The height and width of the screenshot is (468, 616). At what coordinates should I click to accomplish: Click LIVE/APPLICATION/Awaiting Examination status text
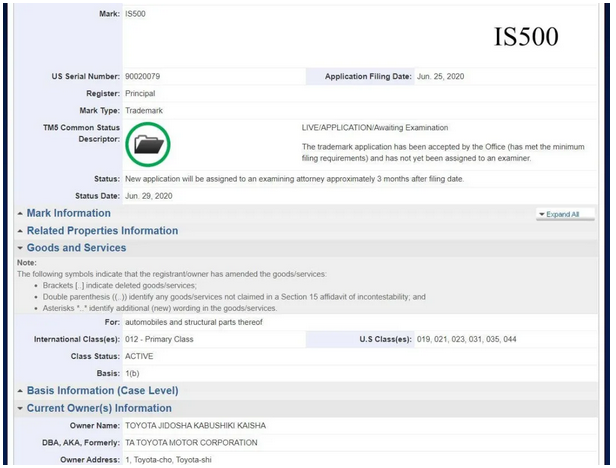[375, 128]
